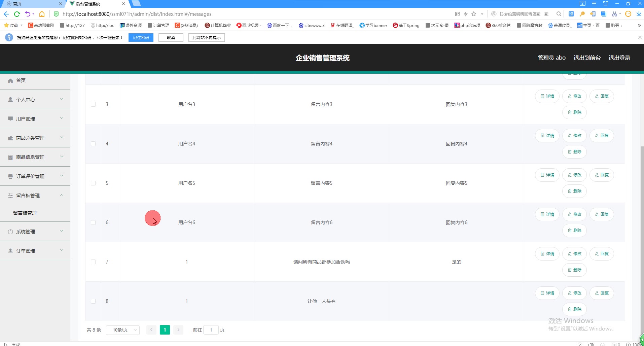The height and width of the screenshot is (346, 644).
Task: Click 修改 for row 7
Action: click(x=574, y=254)
